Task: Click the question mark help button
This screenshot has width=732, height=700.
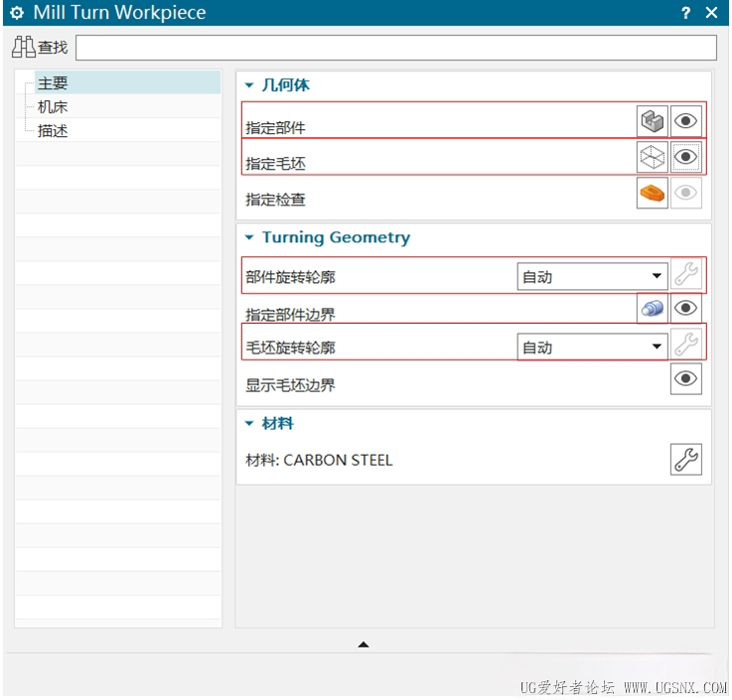Action: (685, 13)
